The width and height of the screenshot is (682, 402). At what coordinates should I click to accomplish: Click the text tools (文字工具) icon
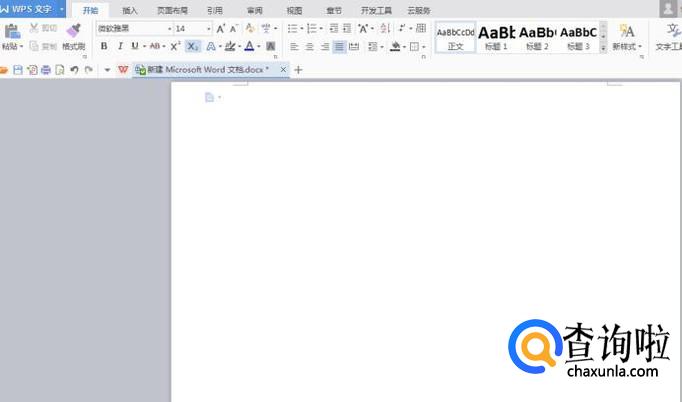coord(673,30)
